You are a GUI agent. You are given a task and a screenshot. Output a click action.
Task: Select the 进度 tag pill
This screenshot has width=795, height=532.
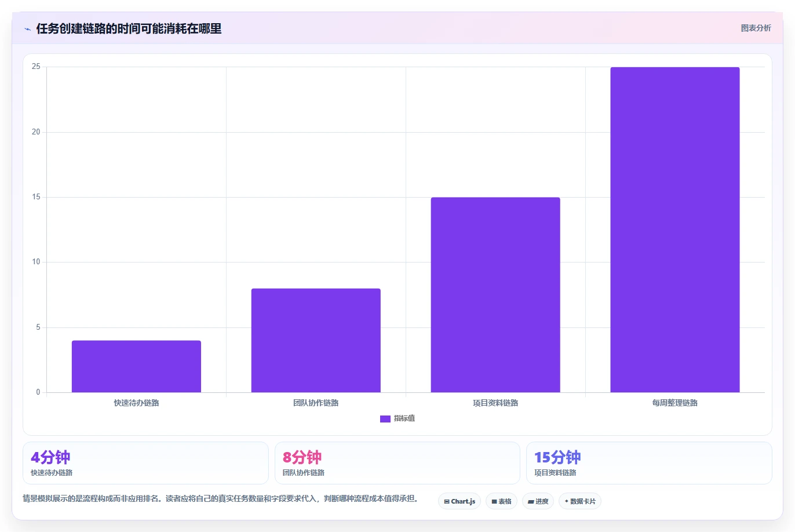pos(538,501)
